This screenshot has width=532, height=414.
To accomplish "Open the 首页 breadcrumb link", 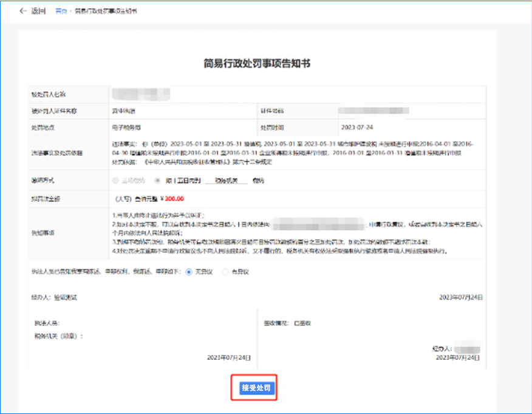I will [61, 11].
